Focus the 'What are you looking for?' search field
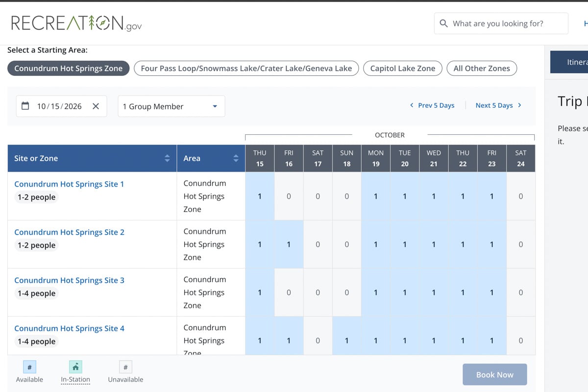Screen dimensions: 588x392 coord(501,24)
